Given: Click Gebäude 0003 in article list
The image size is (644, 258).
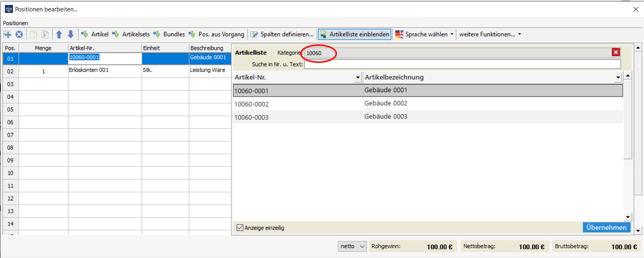Looking at the screenshot, I should tap(386, 116).
